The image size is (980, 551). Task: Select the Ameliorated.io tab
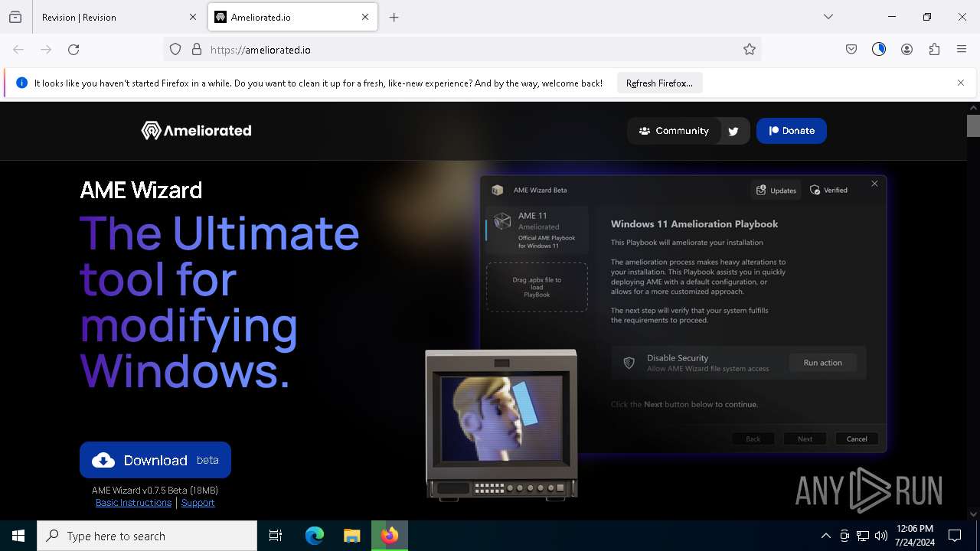pyautogui.click(x=292, y=17)
